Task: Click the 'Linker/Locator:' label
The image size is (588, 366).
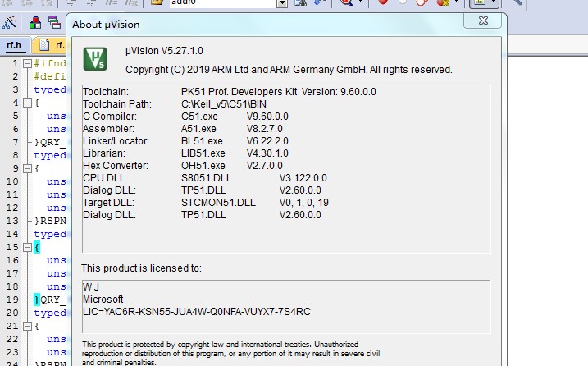Action: (x=116, y=141)
